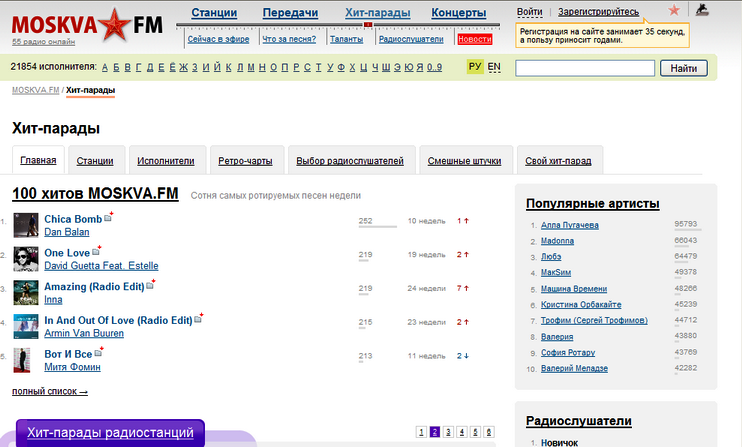Viewport: 742px width, 447px height.
Task: Open artist Валерий Меладзе
Action: 574,368
